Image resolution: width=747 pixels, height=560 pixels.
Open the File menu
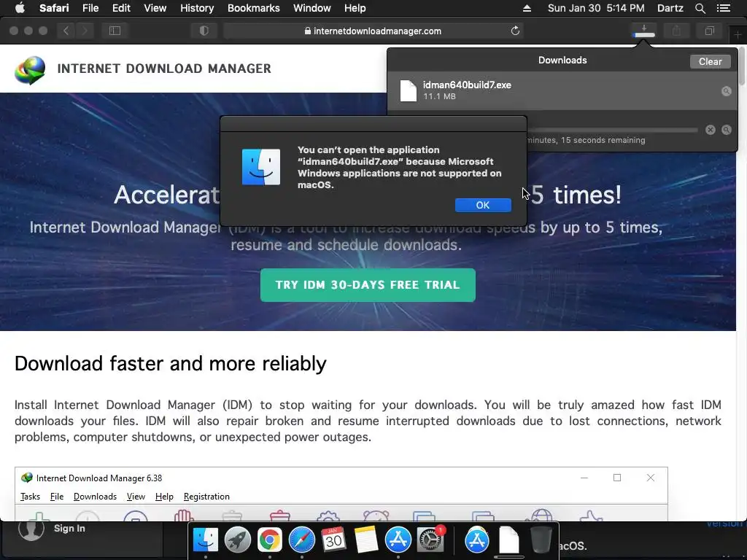pyautogui.click(x=90, y=8)
